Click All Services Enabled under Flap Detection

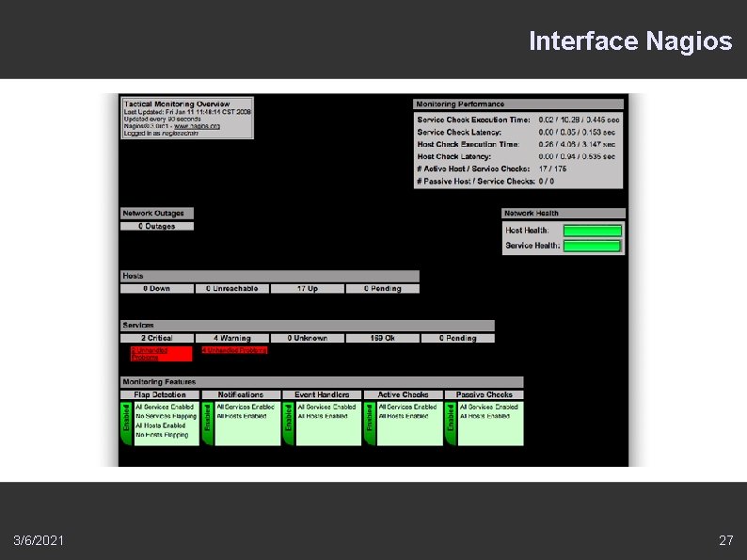coord(165,407)
